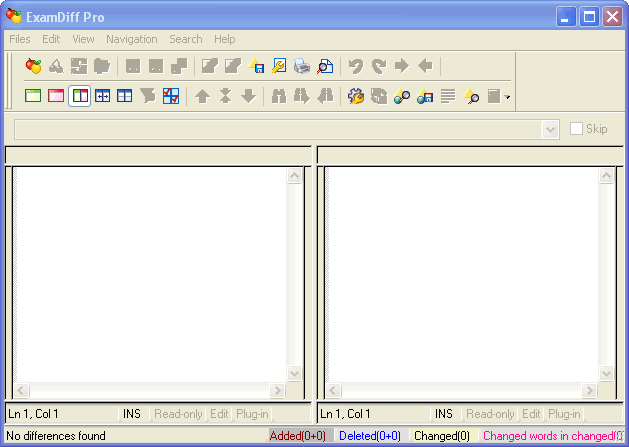Viewport: 629px width, 447px height.
Task: Expand the page icon dropdown arrow in toolbar
Action: coord(508,97)
